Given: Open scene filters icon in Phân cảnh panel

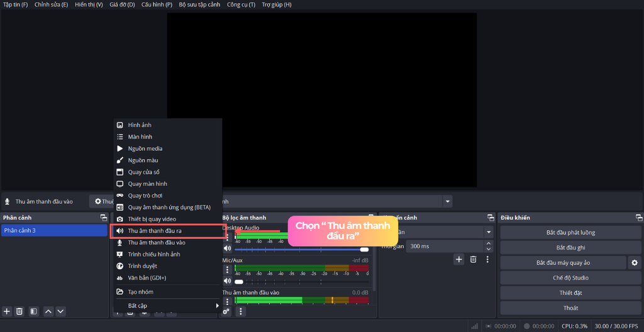Looking at the screenshot, I should click(33, 311).
